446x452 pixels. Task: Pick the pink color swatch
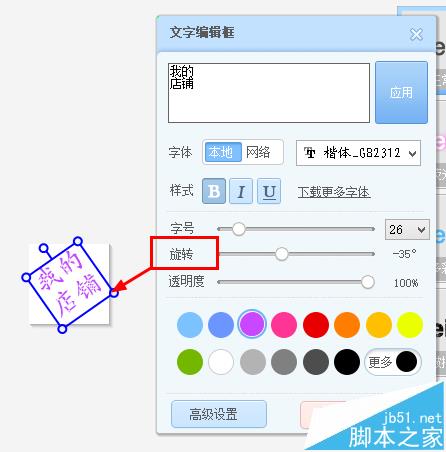tap(284, 325)
